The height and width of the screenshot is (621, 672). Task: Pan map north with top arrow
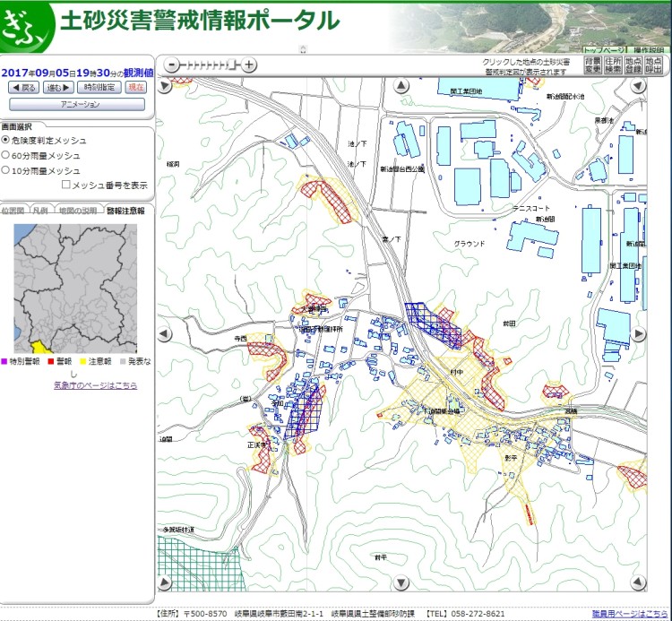[x=401, y=86]
